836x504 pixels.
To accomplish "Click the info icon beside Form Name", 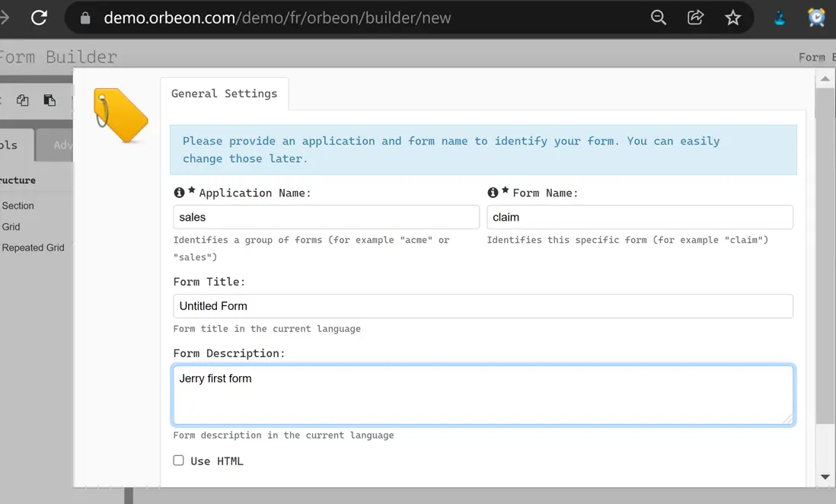I will [x=493, y=193].
